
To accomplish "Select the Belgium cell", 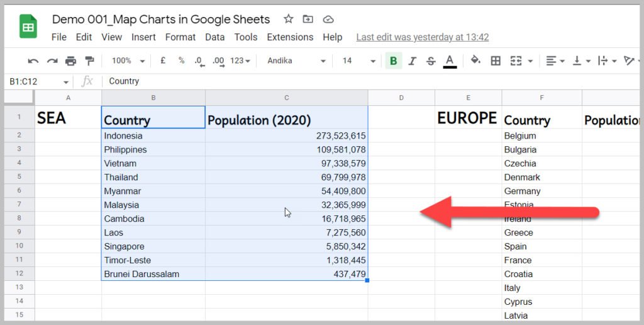I will (541, 136).
